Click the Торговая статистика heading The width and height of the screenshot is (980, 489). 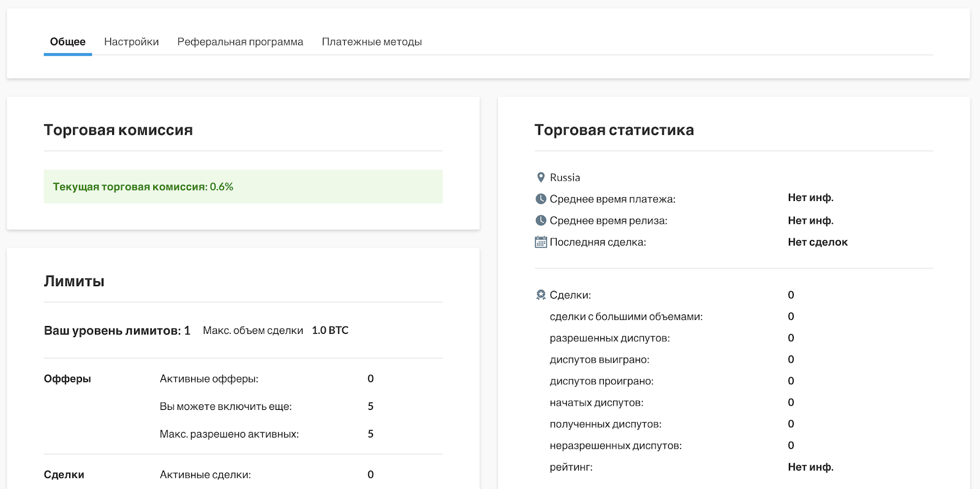(x=614, y=130)
